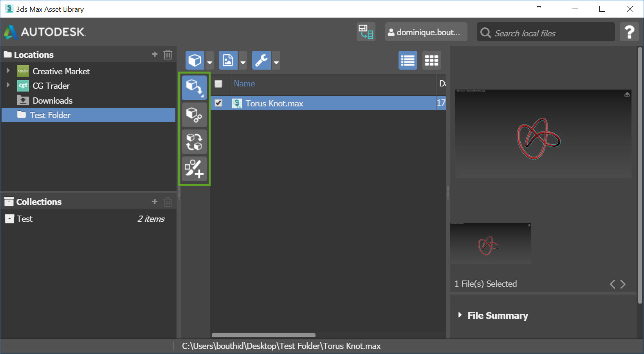The image size is (644, 354).
Task: Click the '1 File(s) Selected' label
Action: tap(485, 284)
